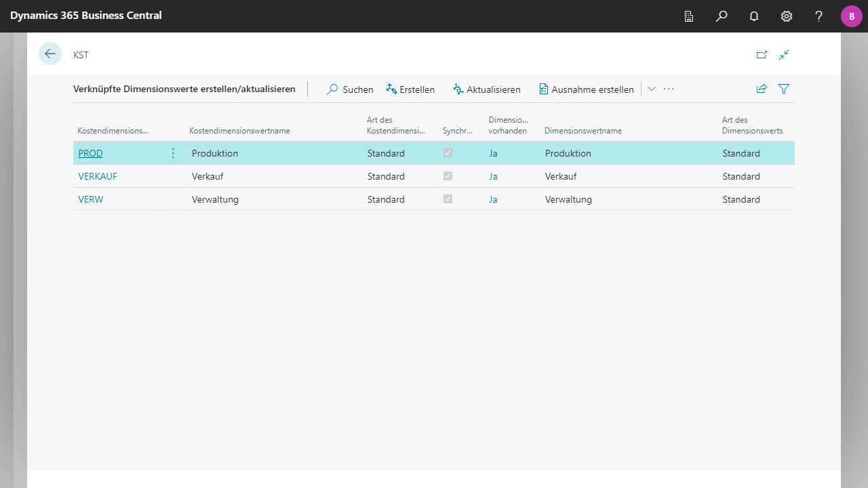Viewport: 868px width, 488px height.
Task: Open the global search magnifier icon
Action: tap(722, 16)
